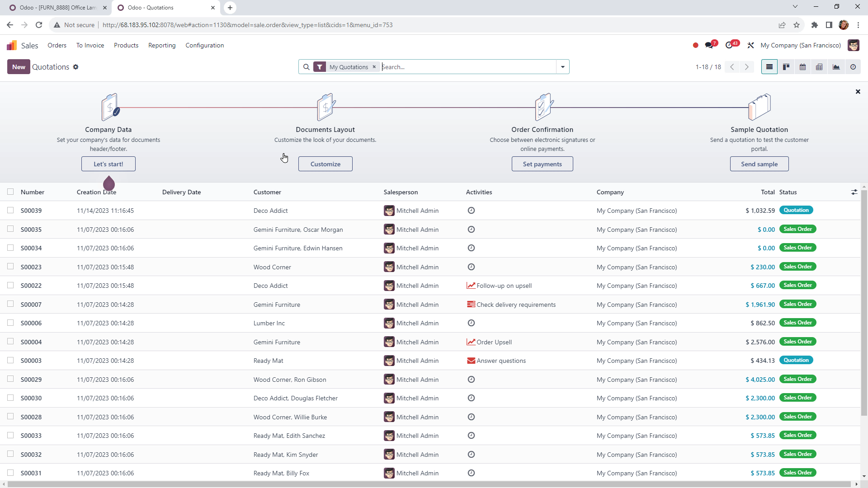Viewport: 868px width, 488px height.
Task: Open the calendar view icon
Action: [802, 67]
